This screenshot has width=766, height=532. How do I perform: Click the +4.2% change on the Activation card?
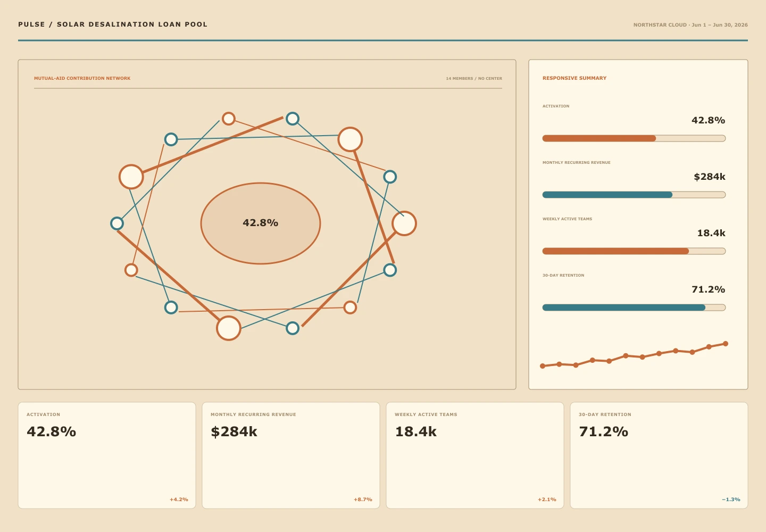[179, 500]
